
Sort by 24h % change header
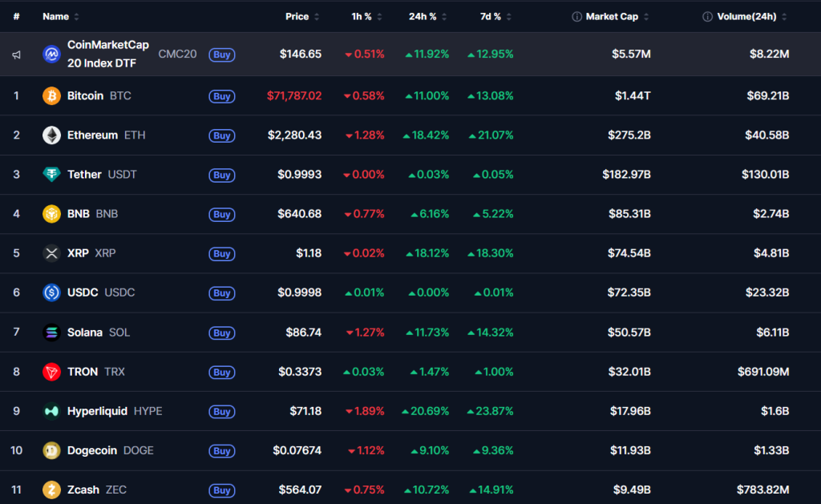click(x=427, y=17)
